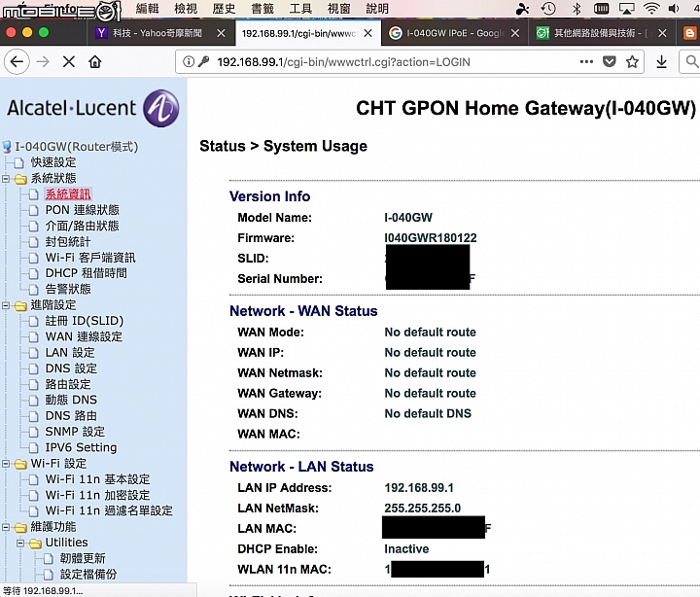The height and width of the screenshot is (597, 700).
Task: Collapse the Utilities subfolder
Action: [x=20, y=544]
